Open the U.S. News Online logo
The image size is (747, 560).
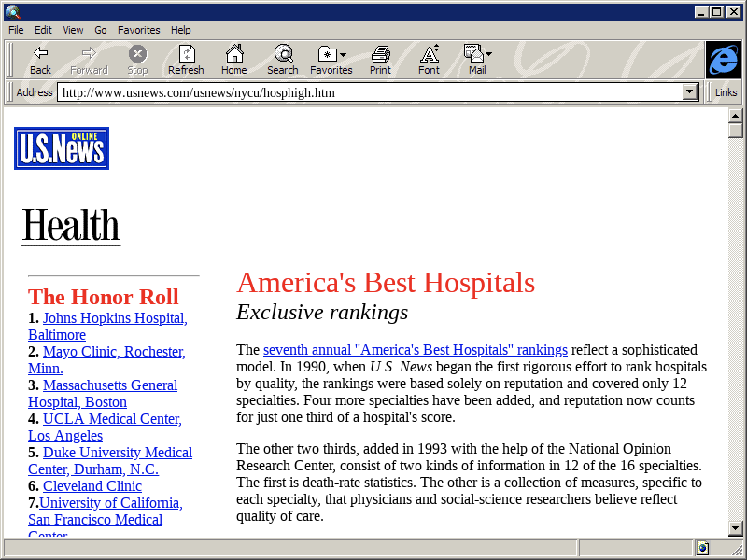62,148
